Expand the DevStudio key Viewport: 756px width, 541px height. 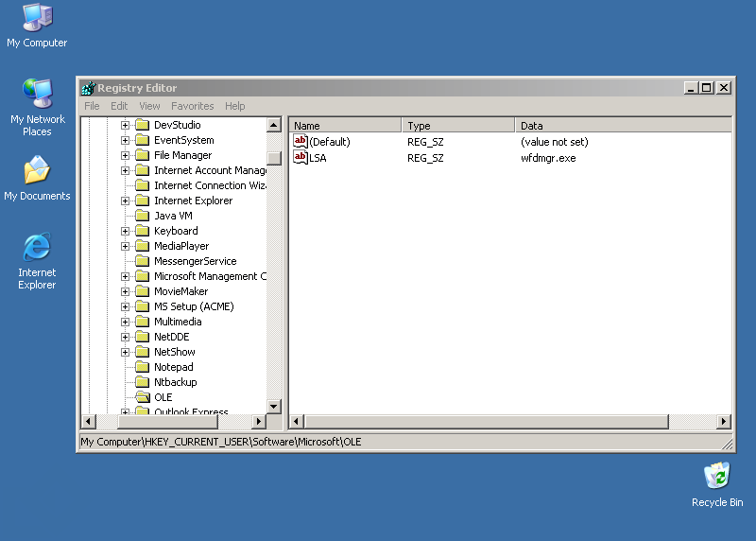125,125
